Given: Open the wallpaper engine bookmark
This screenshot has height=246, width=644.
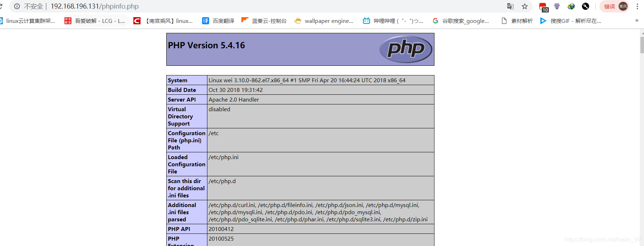Looking at the screenshot, I should (x=324, y=21).
